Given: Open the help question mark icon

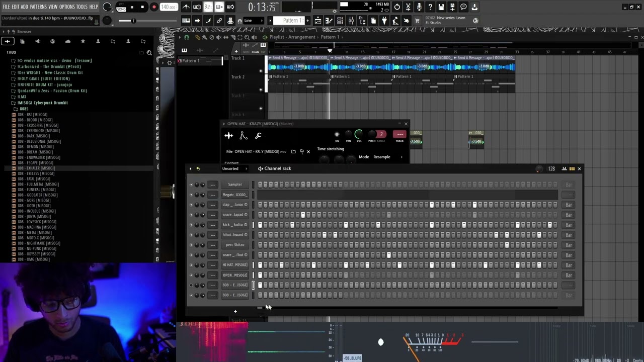Looking at the screenshot, I should tap(430, 7).
